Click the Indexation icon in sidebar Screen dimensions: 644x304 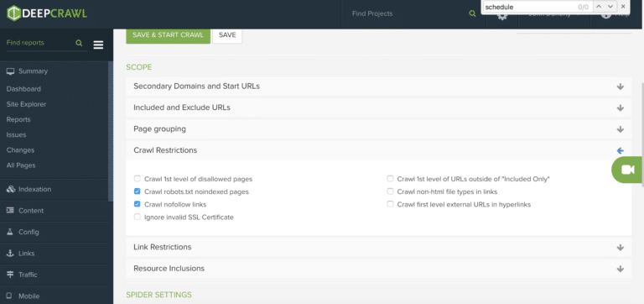[x=11, y=189]
